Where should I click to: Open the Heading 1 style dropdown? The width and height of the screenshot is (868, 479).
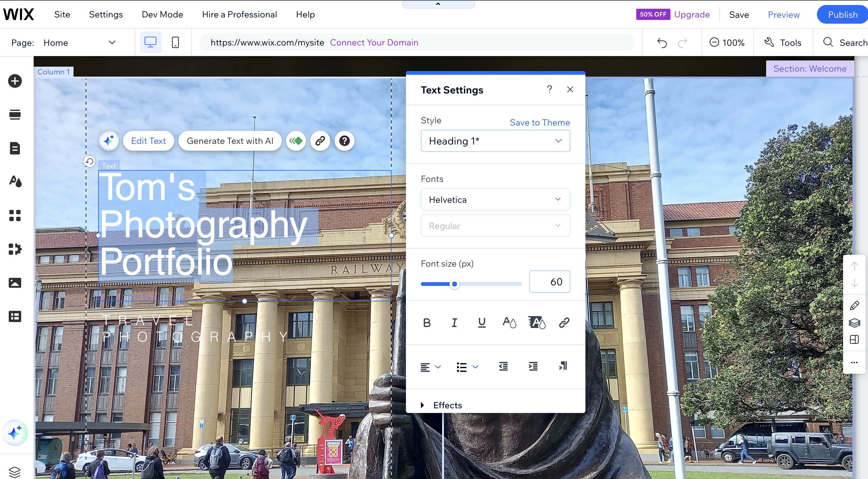coord(495,141)
